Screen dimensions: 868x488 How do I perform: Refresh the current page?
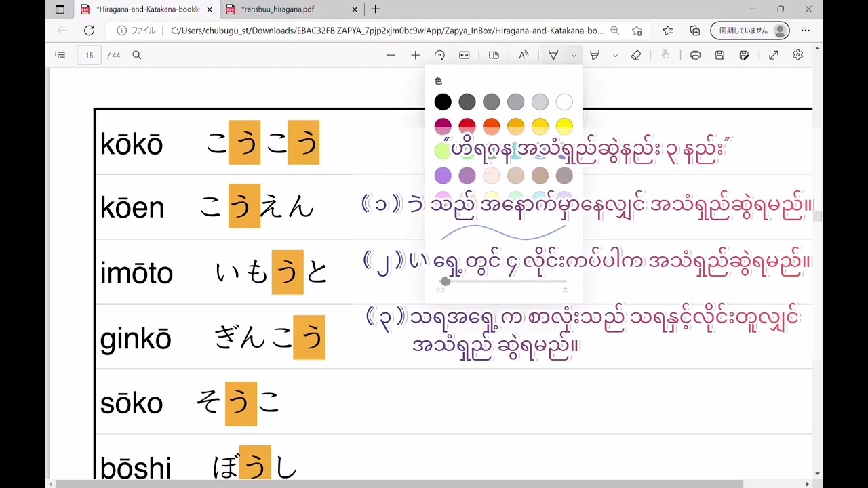tap(89, 30)
